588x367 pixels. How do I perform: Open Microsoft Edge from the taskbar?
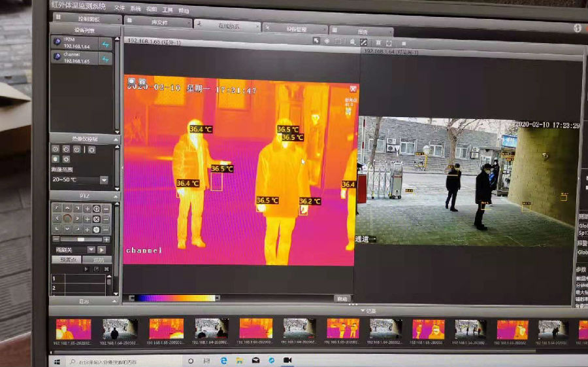pyautogui.click(x=223, y=360)
